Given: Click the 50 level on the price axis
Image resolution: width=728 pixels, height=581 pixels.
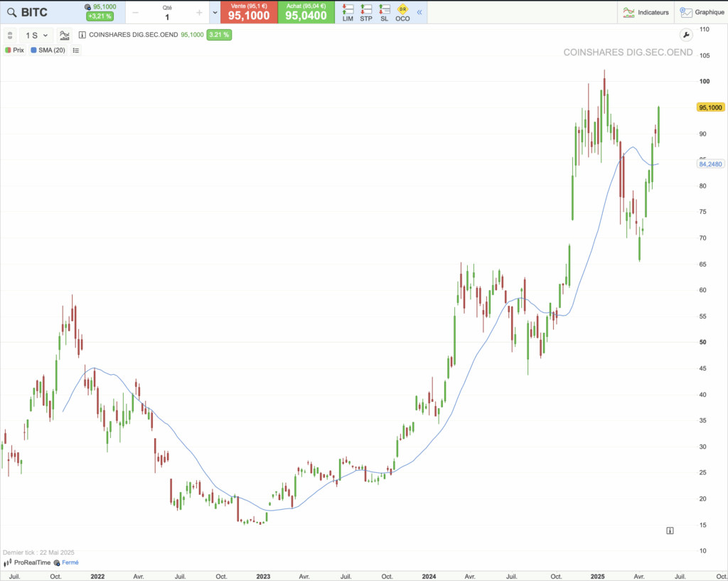Looking at the screenshot, I should pyautogui.click(x=703, y=342).
